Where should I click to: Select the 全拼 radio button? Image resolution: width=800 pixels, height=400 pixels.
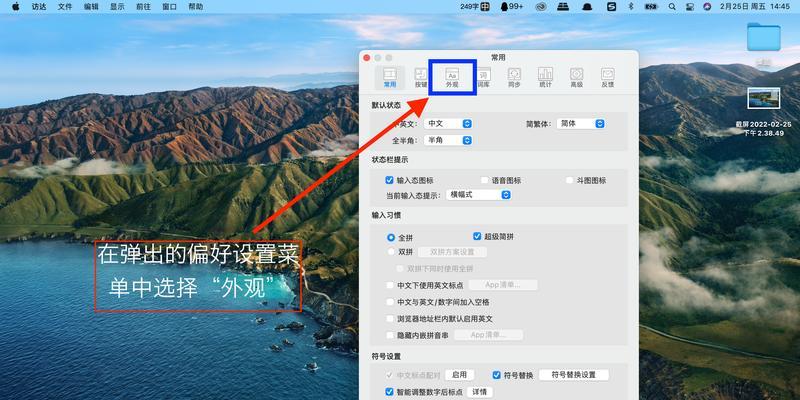(x=391, y=237)
